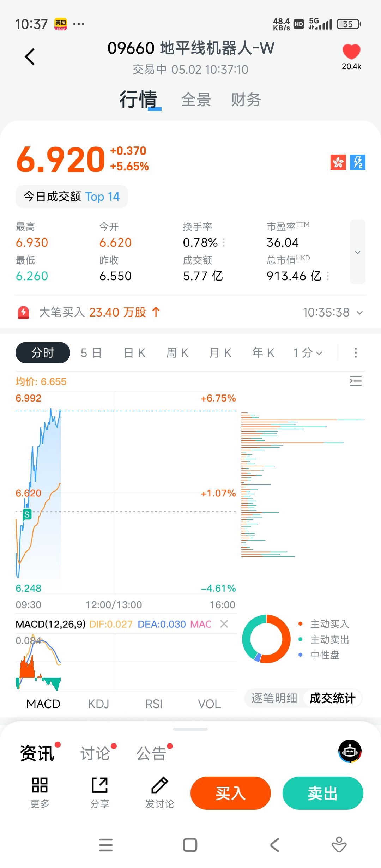Toggle the red heart favorite icon
The height and width of the screenshot is (868, 381).
coord(351,52)
